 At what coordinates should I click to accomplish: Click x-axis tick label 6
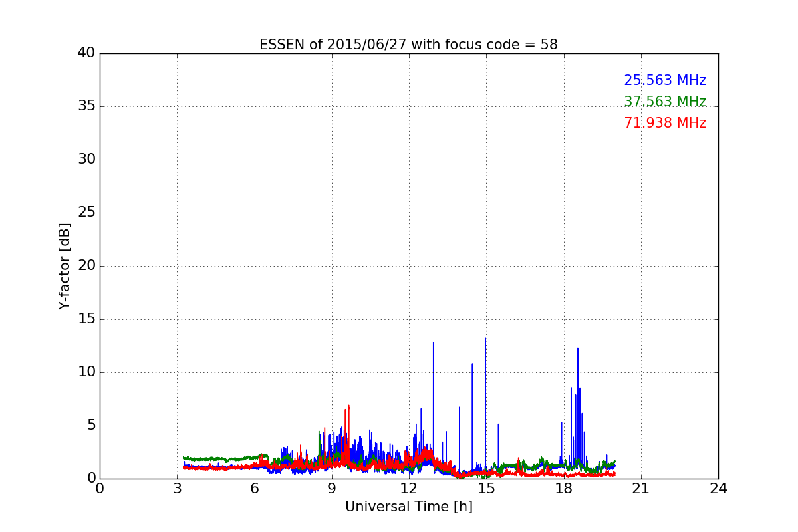(x=255, y=489)
